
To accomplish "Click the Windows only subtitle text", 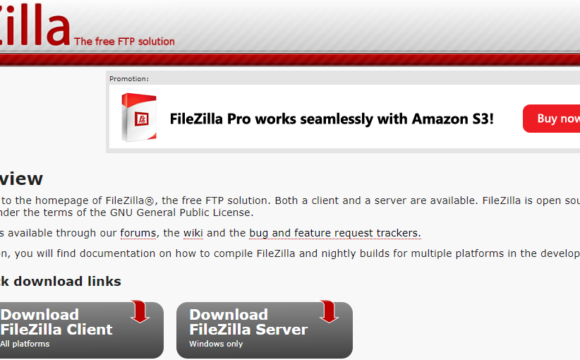I will point(216,344).
